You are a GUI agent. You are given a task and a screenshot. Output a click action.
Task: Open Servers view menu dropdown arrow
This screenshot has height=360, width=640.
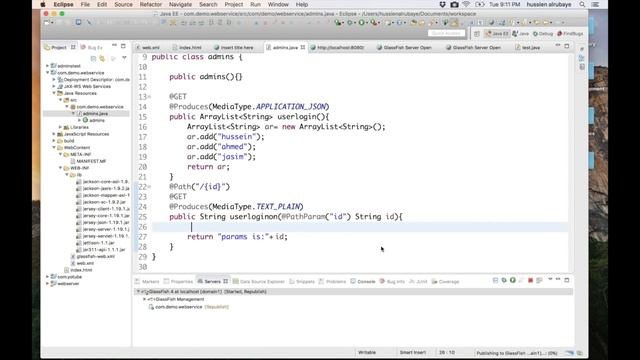pyautogui.click(x=550, y=280)
